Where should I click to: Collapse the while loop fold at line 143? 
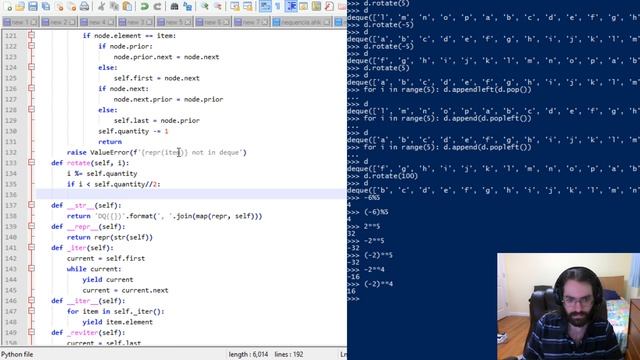coord(31,269)
